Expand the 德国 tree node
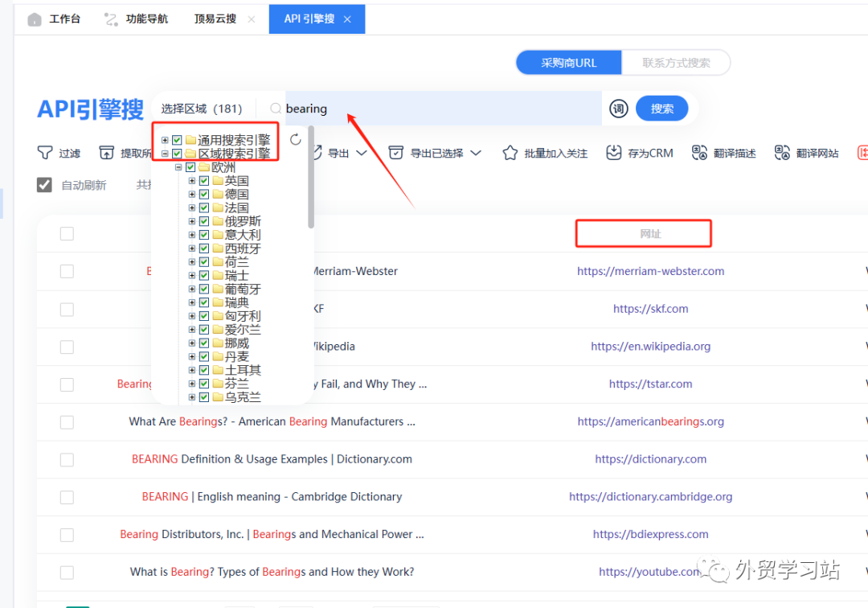Image resolution: width=868 pixels, height=608 pixels. click(x=191, y=194)
